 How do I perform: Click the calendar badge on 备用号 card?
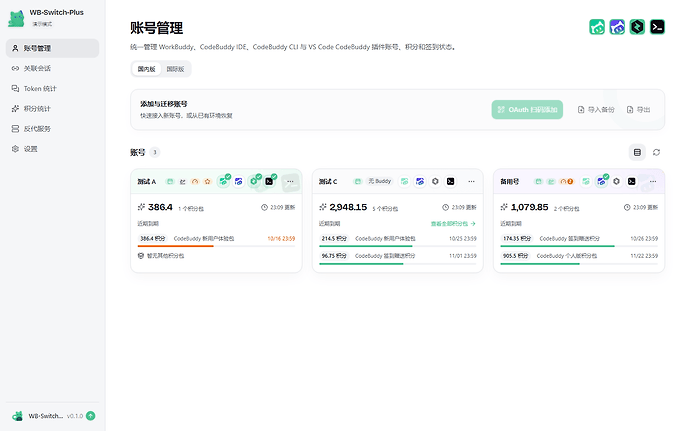[x=538, y=181]
